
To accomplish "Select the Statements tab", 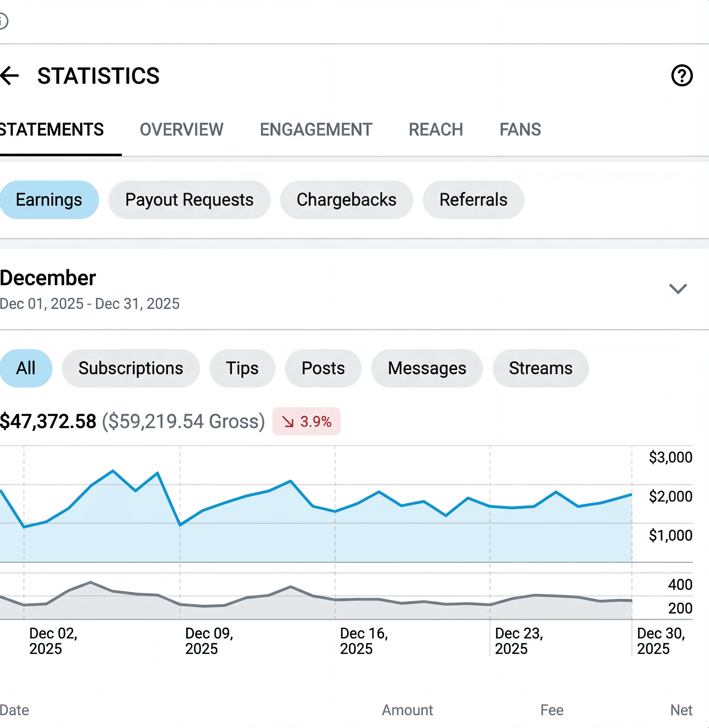I will 51,130.
